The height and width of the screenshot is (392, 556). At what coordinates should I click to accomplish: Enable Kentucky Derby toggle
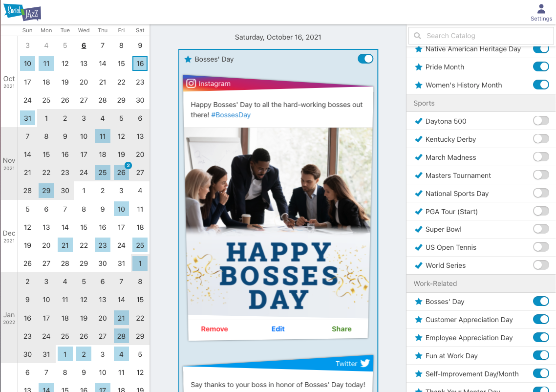click(541, 139)
